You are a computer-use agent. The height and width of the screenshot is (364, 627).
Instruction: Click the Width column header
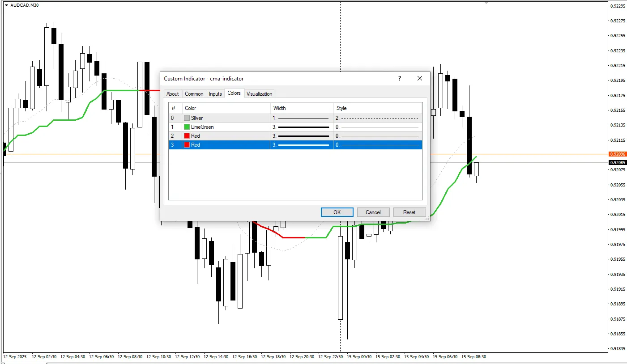[x=302, y=108]
